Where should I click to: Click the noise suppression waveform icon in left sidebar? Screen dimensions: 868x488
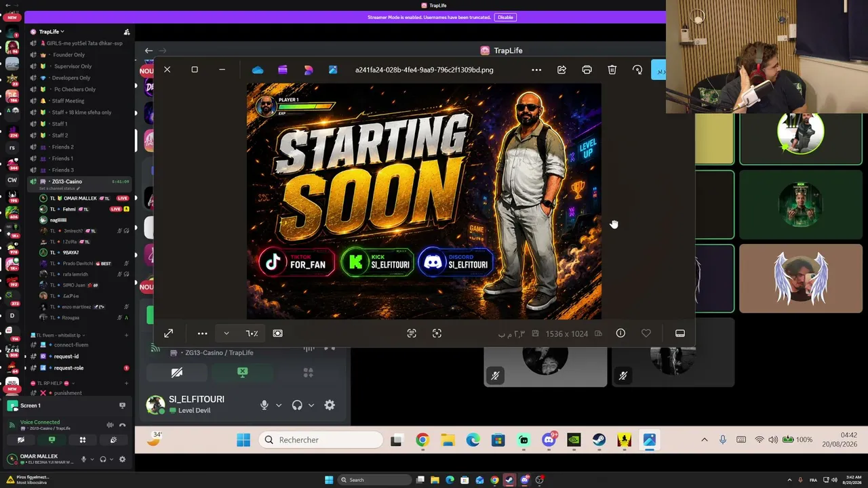[110, 425]
